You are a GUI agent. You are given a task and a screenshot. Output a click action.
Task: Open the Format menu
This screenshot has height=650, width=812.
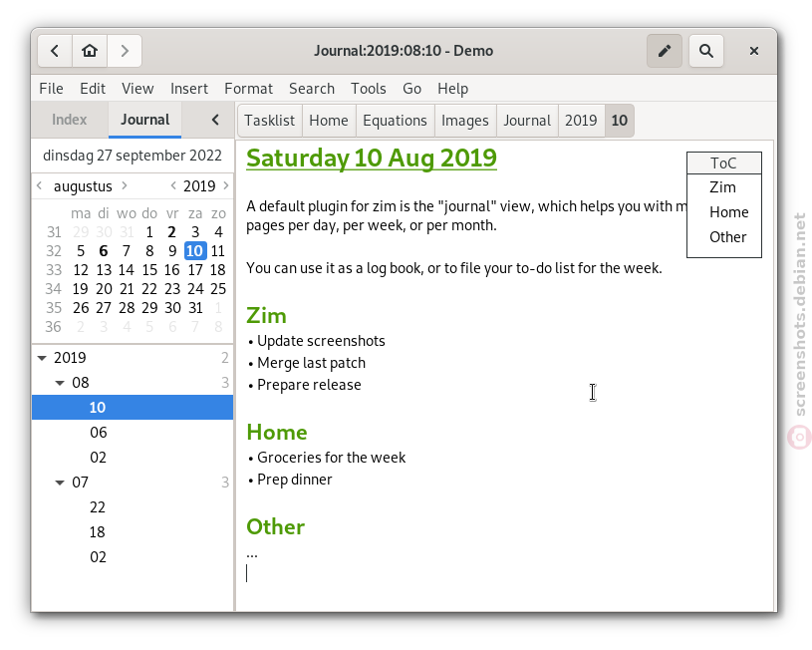click(248, 89)
